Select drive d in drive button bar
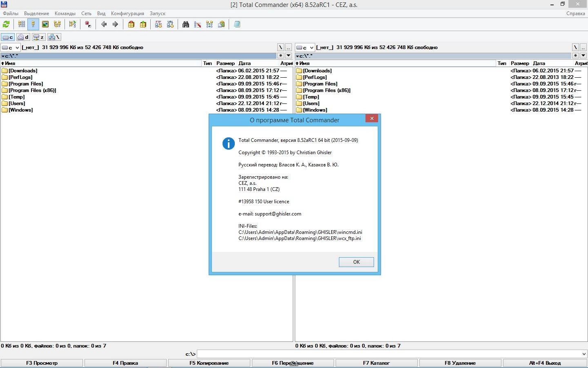The image size is (588, 368). click(x=23, y=37)
